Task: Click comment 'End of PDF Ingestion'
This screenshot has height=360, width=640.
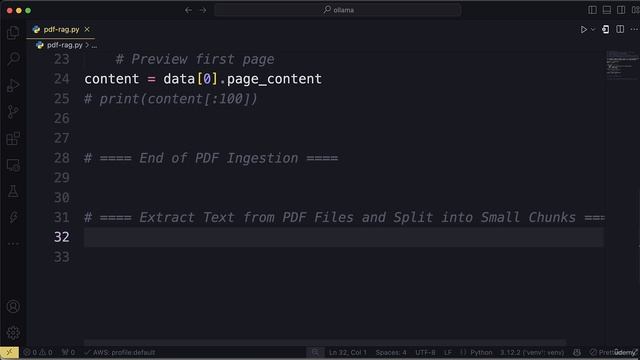Action: 218,158
